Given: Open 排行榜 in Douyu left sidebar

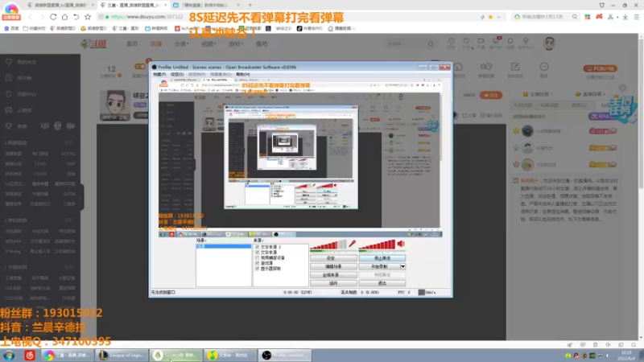Looking at the screenshot, I should (25, 78).
